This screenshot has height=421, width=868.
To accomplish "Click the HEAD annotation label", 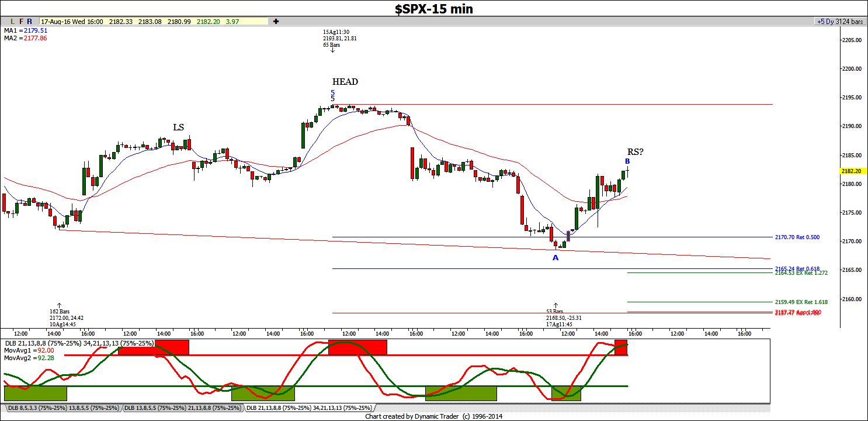I will tap(345, 82).
